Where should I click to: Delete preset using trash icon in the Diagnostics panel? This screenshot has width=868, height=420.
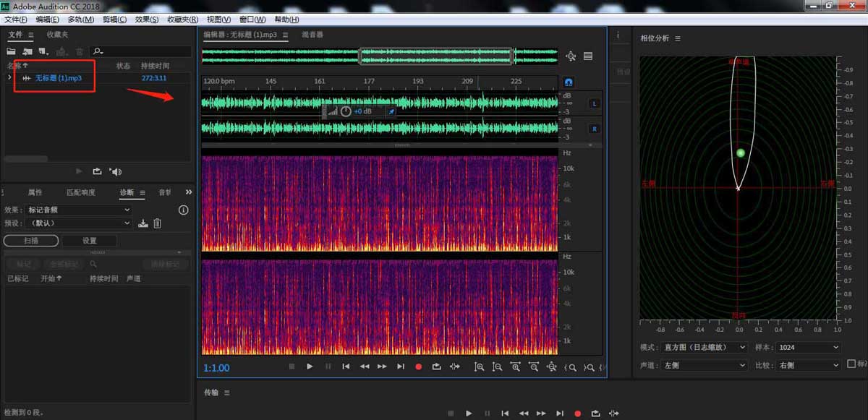coord(157,223)
